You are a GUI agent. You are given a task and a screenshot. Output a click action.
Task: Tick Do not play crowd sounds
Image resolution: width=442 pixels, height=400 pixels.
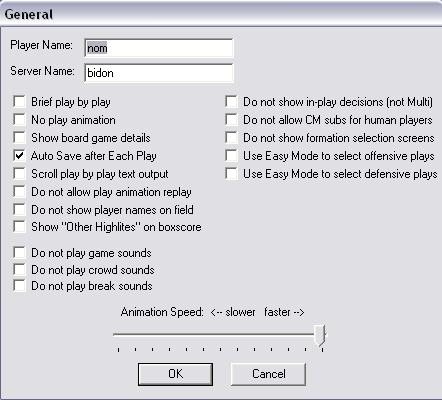(x=19, y=269)
